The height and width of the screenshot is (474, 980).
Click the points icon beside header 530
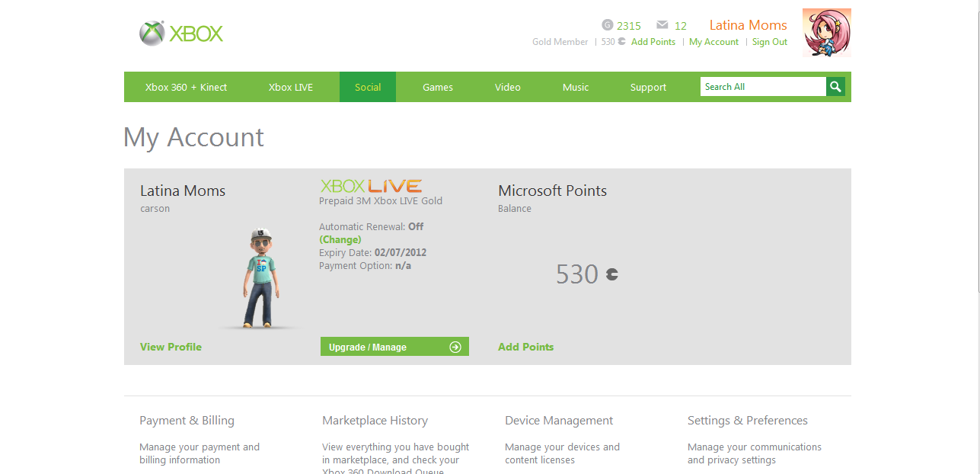coord(621,42)
